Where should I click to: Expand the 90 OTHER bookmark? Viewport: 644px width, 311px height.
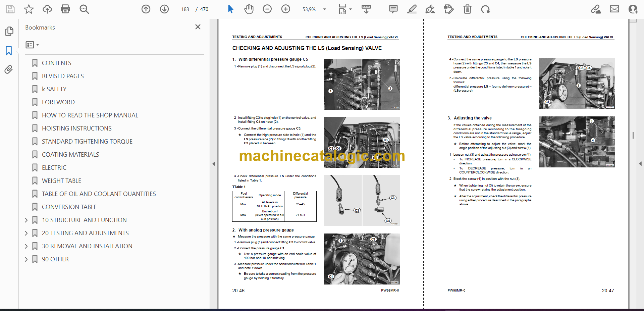click(26, 259)
